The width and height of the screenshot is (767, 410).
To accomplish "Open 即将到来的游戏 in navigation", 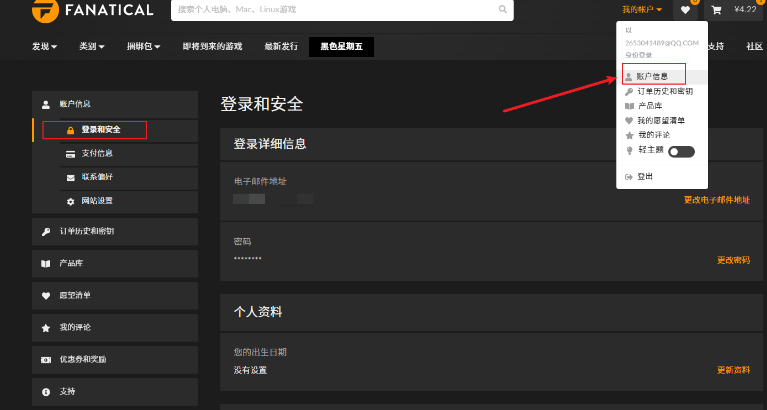I will [212, 46].
